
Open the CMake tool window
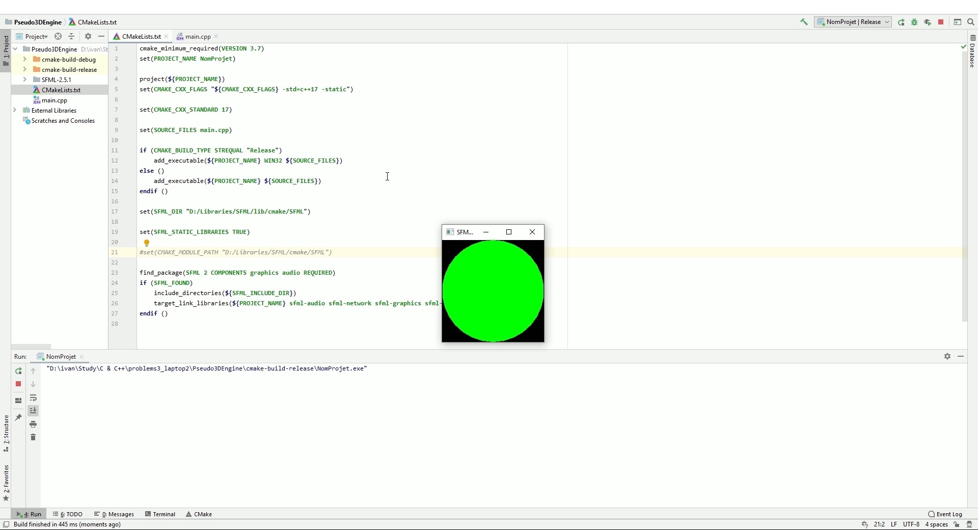tap(200, 514)
